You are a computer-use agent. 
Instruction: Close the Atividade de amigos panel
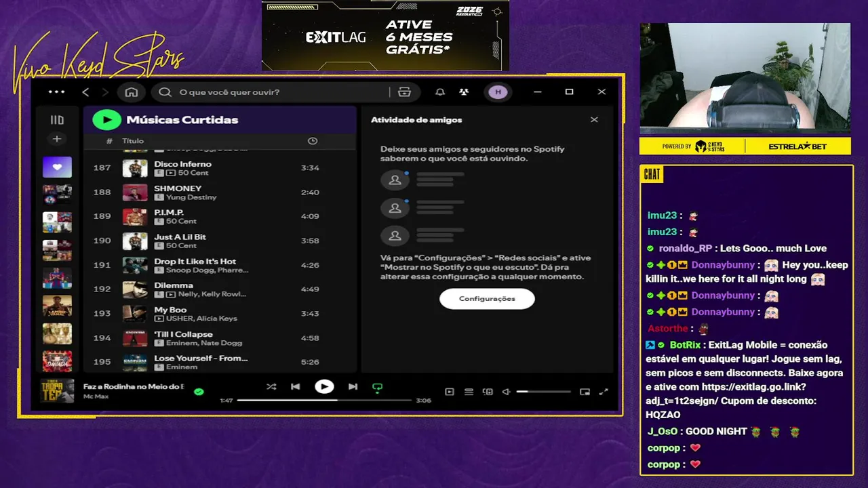pyautogui.click(x=594, y=120)
